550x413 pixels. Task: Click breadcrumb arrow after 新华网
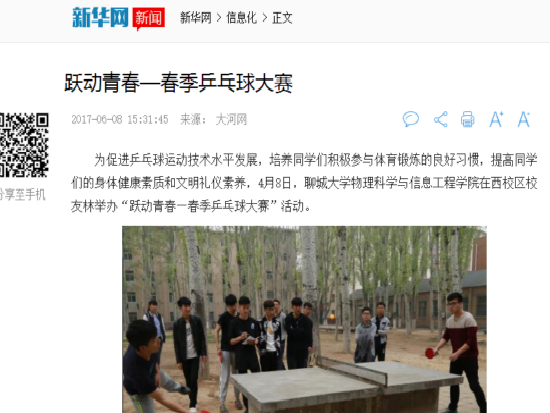[219, 18]
